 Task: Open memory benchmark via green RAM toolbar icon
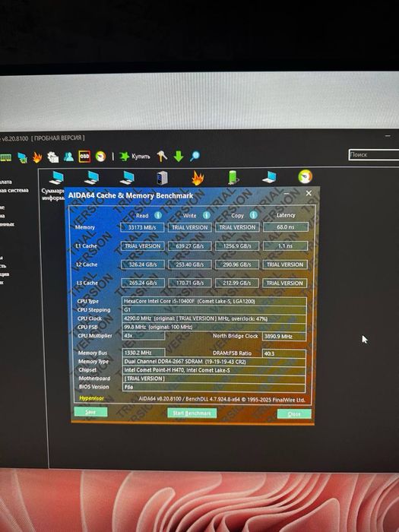[5, 157]
